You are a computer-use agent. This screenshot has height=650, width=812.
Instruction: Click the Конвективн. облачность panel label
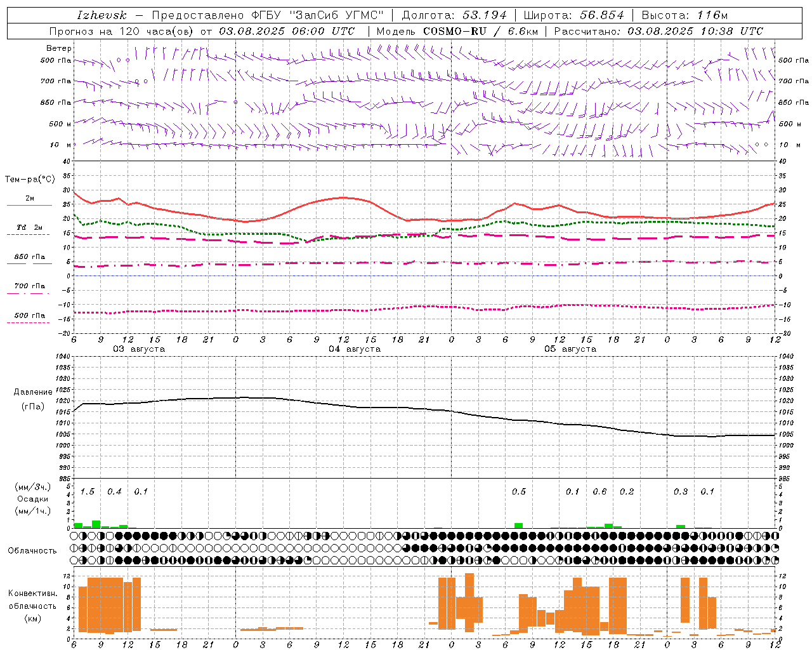32,606
